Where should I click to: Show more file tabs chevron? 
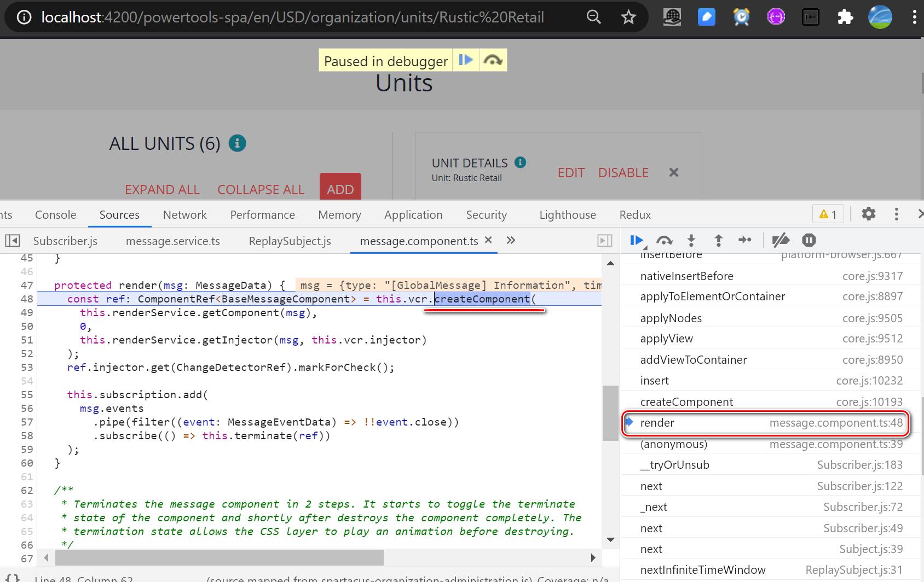click(511, 240)
